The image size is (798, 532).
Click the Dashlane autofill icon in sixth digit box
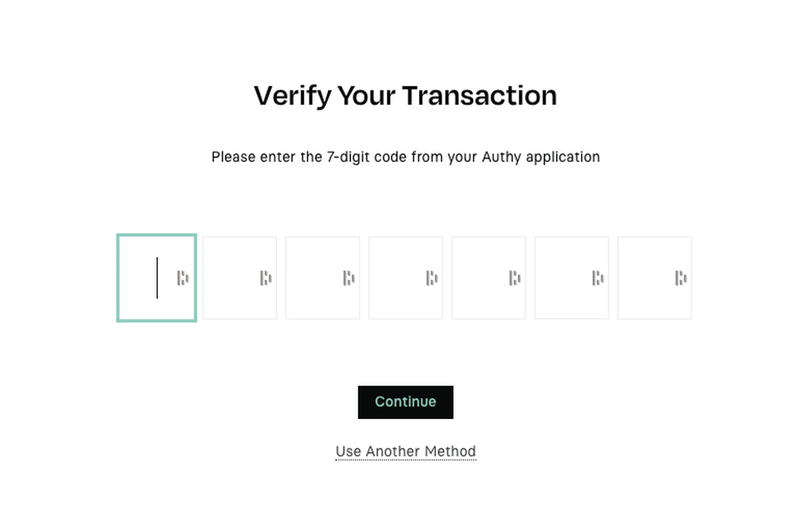(598, 278)
